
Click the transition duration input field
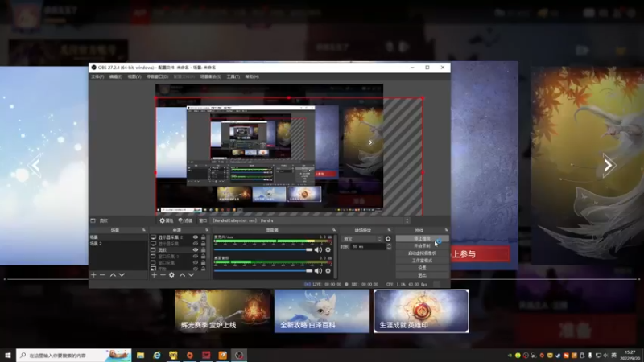(x=368, y=247)
